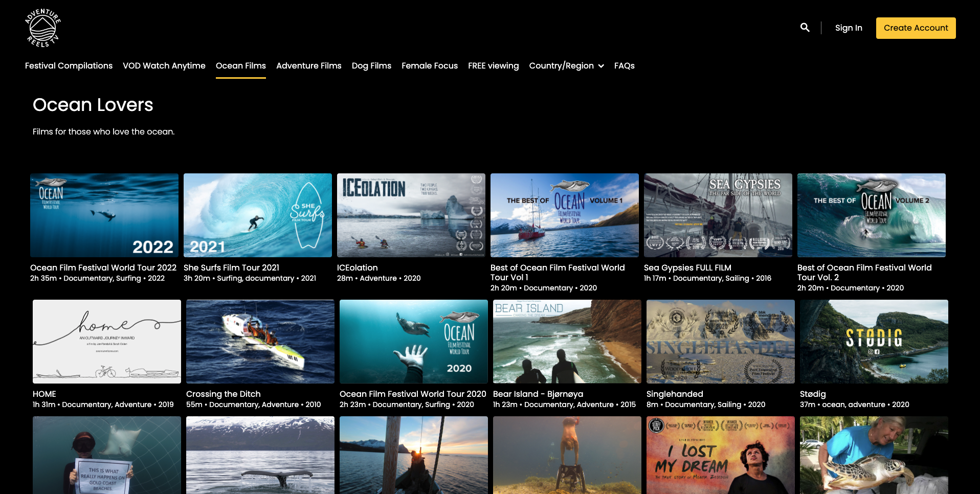Screen dimensions: 980x494
Task: Click Best of Ocean Tour Vol 1 title
Action: click(x=558, y=273)
